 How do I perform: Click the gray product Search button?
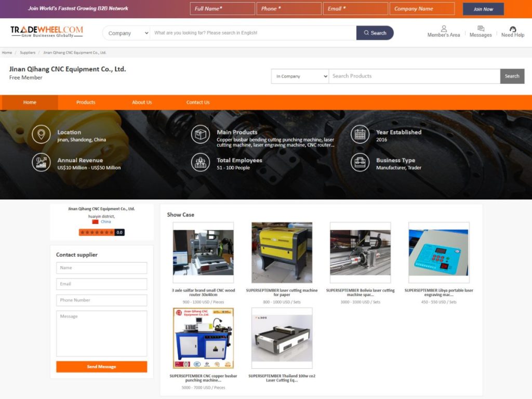512,76
